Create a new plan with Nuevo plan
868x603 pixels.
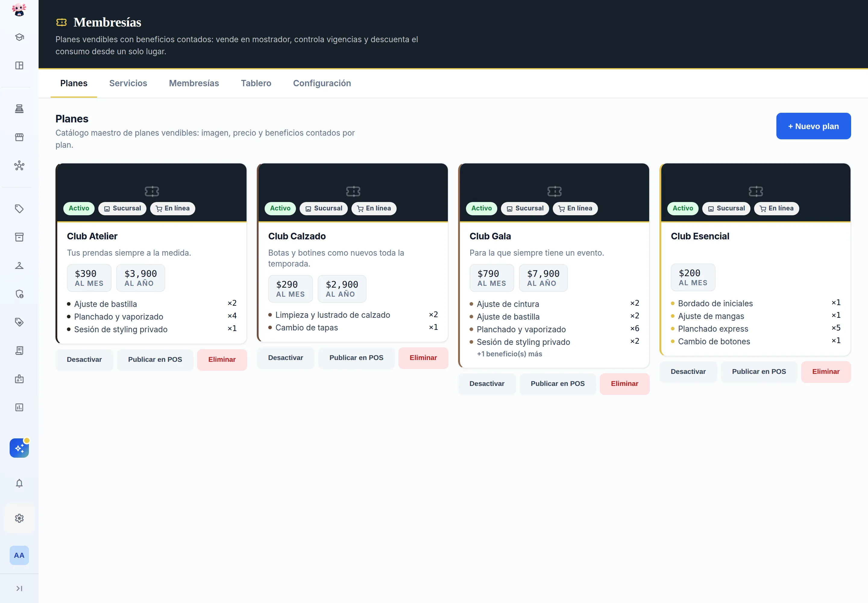(814, 126)
